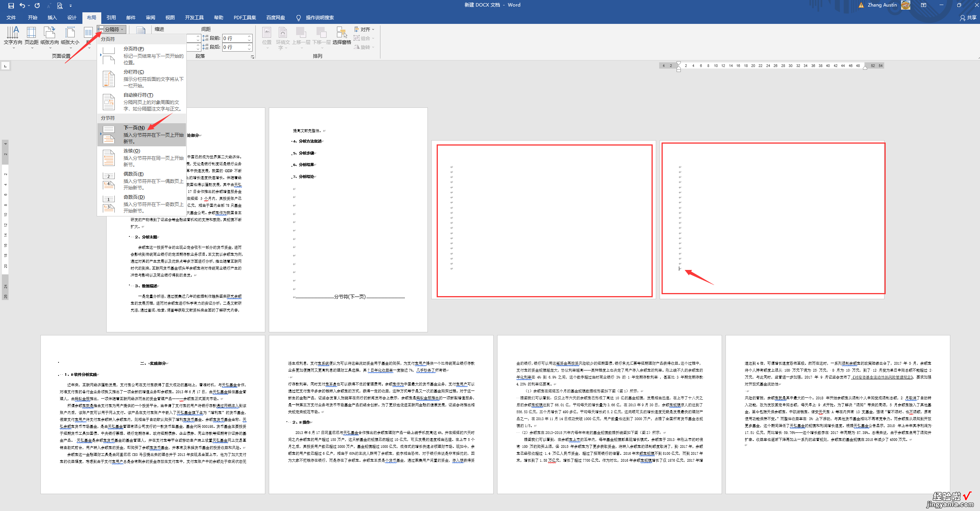Switch to the 百度网盘 tab

tap(275, 18)
